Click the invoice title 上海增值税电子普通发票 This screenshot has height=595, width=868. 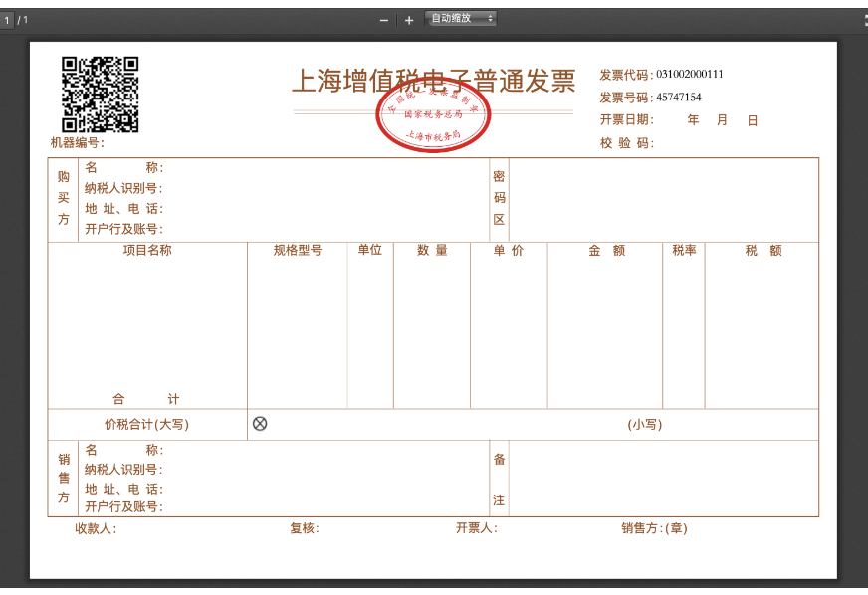[434, 81]
